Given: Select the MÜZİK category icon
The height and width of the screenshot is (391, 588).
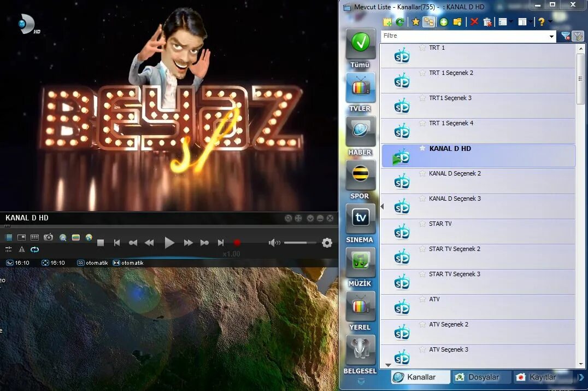Looking at the screenshot, I should point(360,262).
